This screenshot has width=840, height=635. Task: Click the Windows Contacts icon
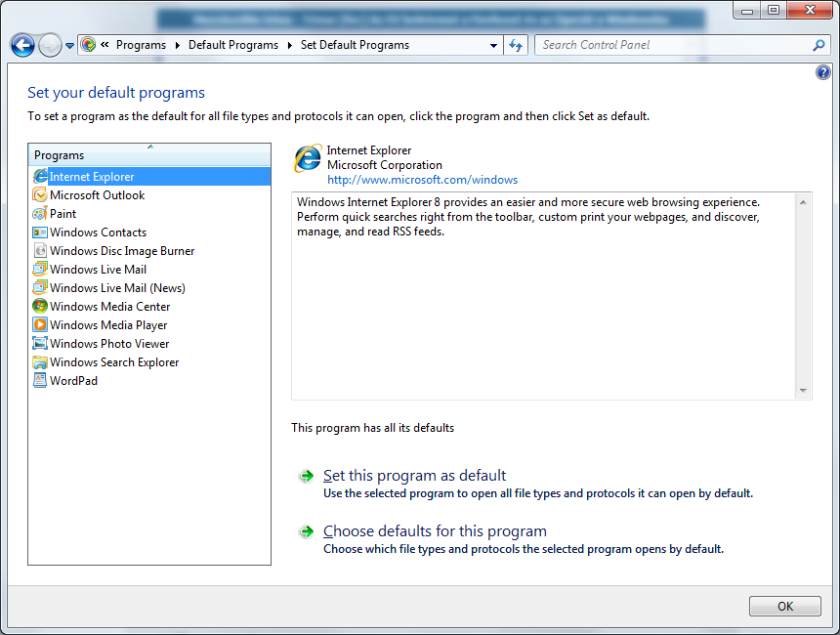click(x=40, y=233)
